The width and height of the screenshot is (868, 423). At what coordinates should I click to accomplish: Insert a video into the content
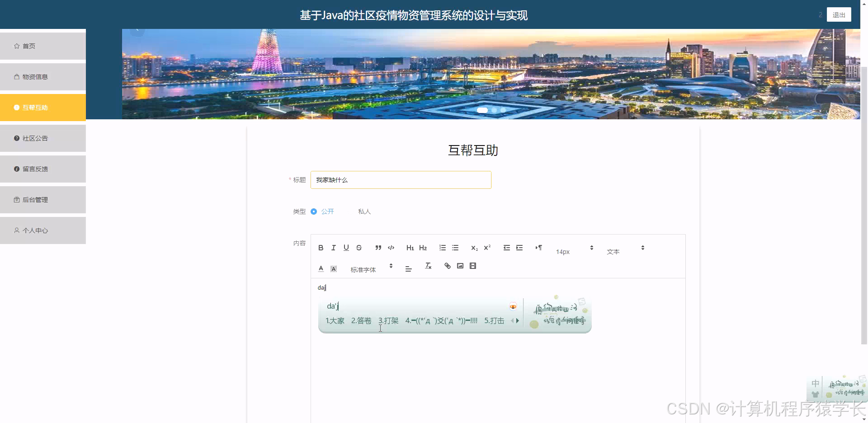pos(472,266)
